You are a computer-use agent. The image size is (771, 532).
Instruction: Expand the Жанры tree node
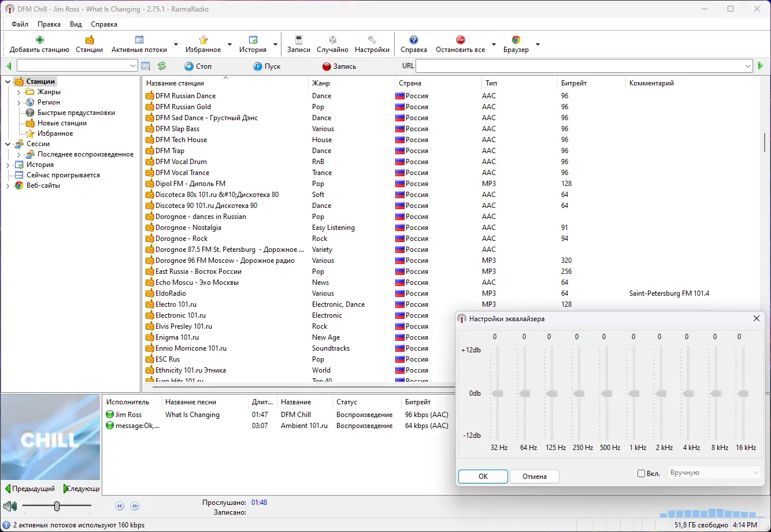pos(18,92)
